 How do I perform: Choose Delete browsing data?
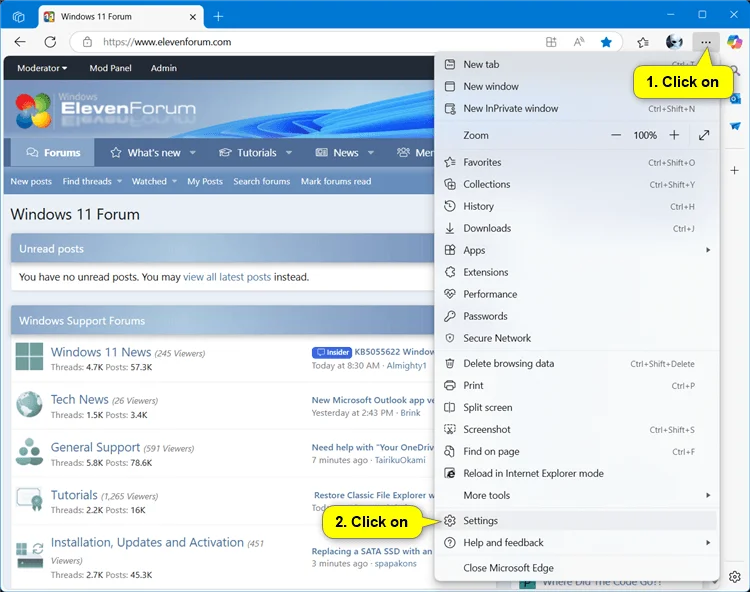(577, 363)
